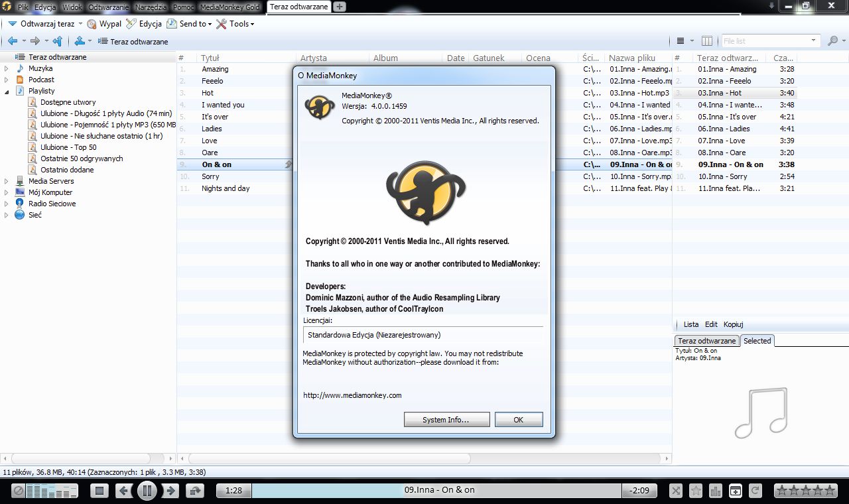Click OK in About dialog

519,420
